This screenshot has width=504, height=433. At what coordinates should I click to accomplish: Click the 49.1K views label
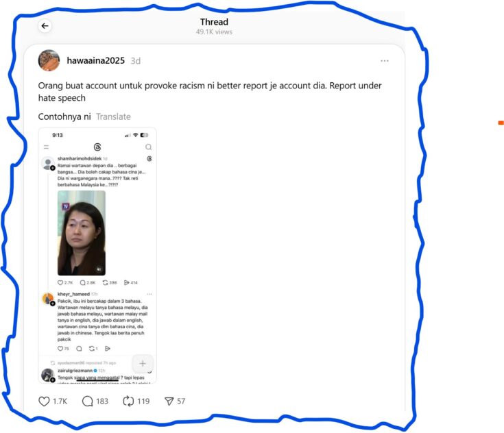pos(214,32)
